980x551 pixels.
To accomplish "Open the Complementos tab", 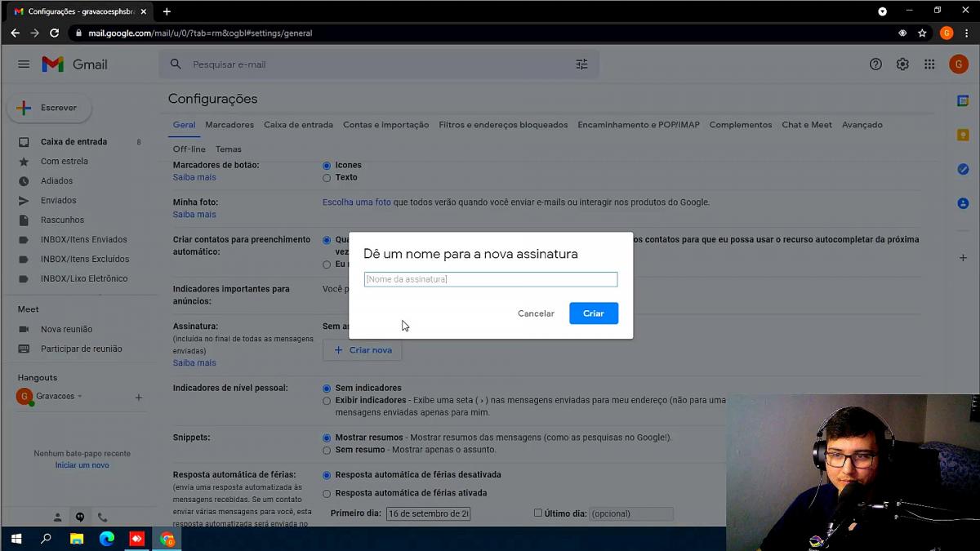I will [x=741, y=125].
